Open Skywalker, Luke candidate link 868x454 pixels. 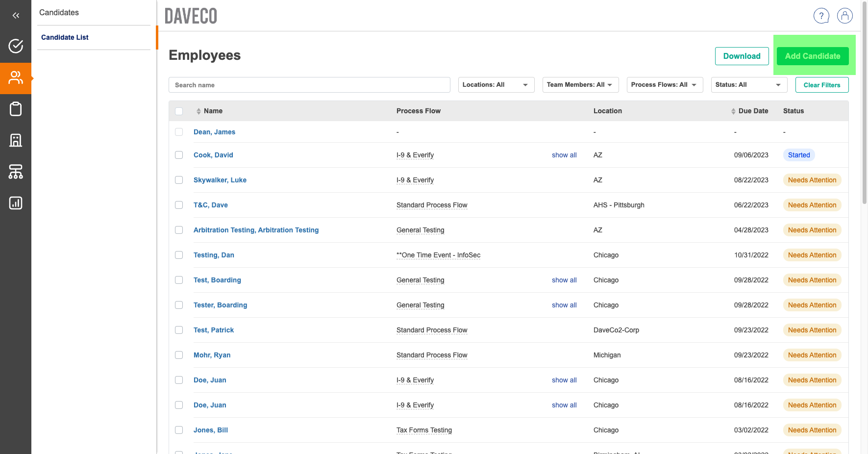tap(220, 180)
